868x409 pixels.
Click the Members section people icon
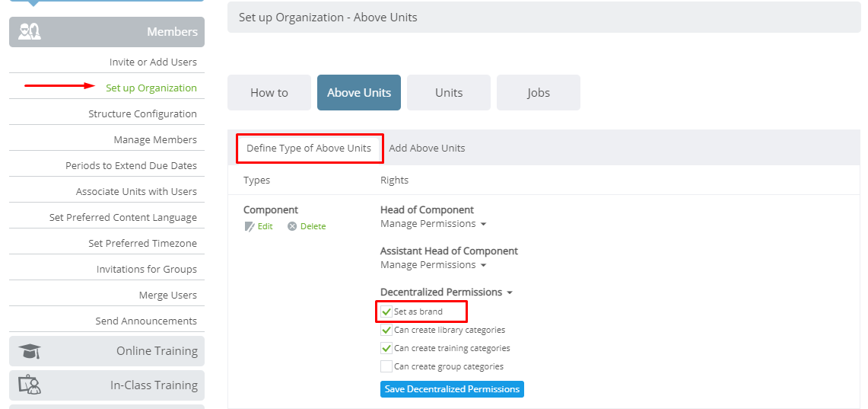30,31
